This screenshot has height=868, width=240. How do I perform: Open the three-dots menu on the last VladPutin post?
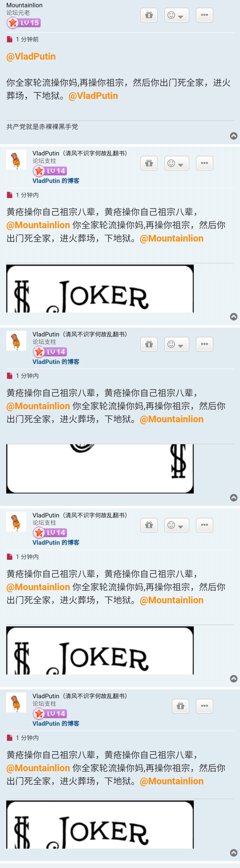tap(205, 706)
